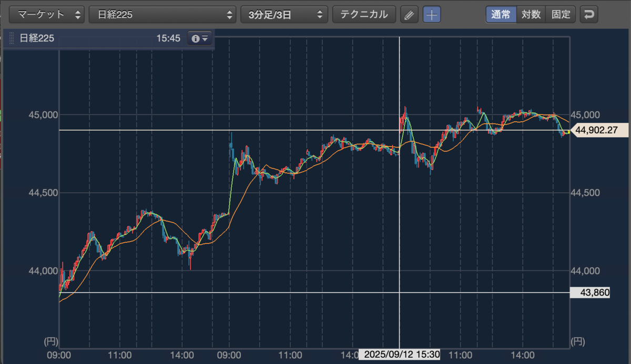Select the 通常 scale mode
This screenshot has height=364, width=631.
coord(501,14)
